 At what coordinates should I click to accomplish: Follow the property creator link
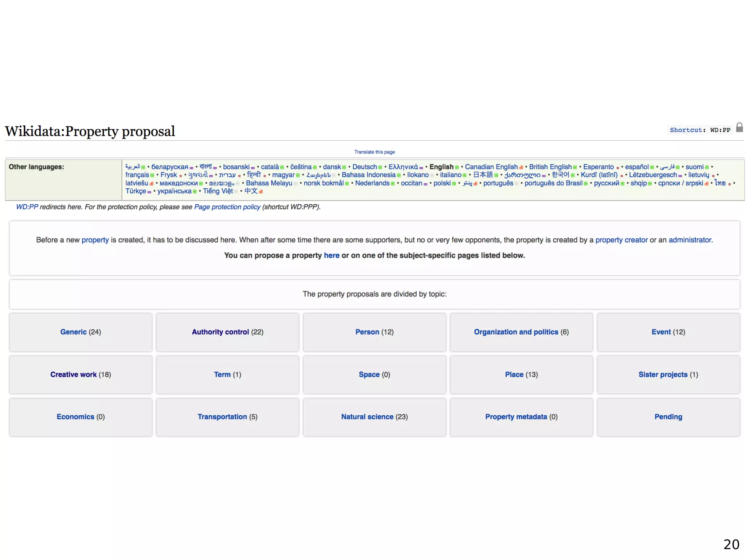(x=621, y=240)
